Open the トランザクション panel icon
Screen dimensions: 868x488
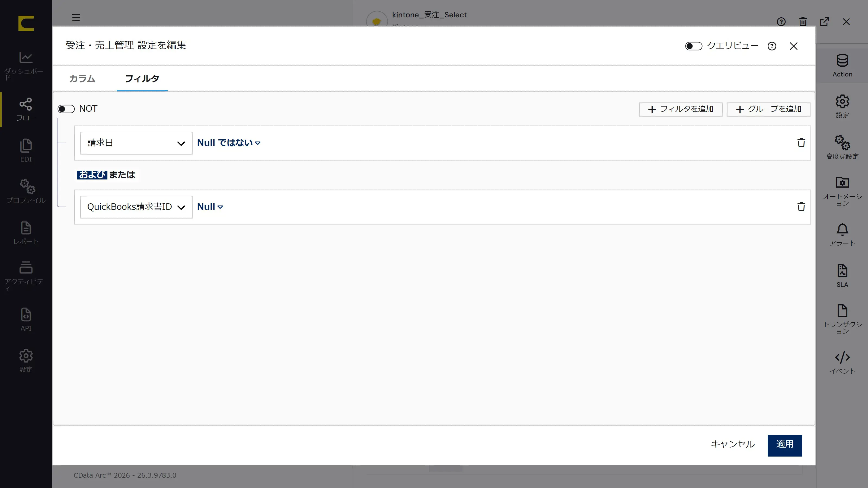(x=842, y=319)
